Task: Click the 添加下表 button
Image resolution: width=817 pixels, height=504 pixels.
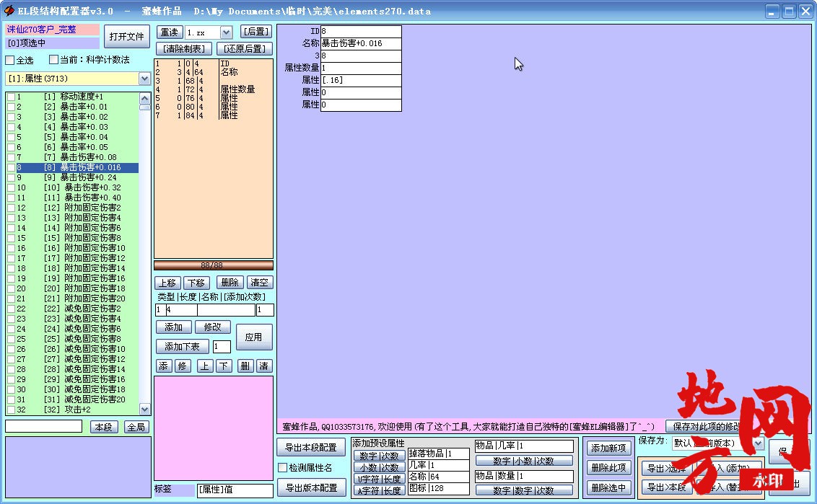Action: point(183,346)
